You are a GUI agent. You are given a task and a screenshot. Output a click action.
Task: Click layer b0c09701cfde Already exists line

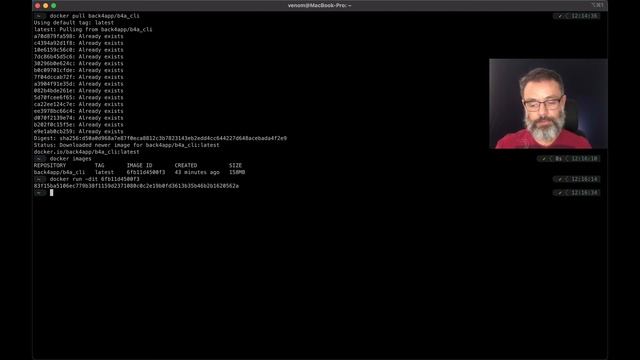[78, 70]
